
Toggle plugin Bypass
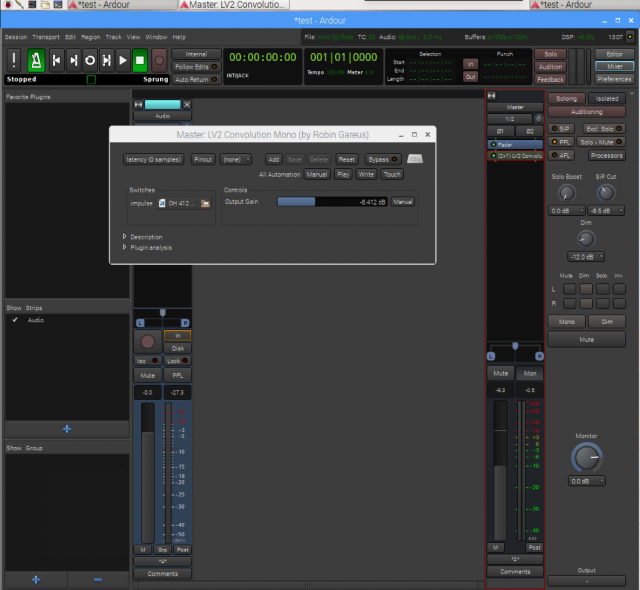(x=382, y=159)
